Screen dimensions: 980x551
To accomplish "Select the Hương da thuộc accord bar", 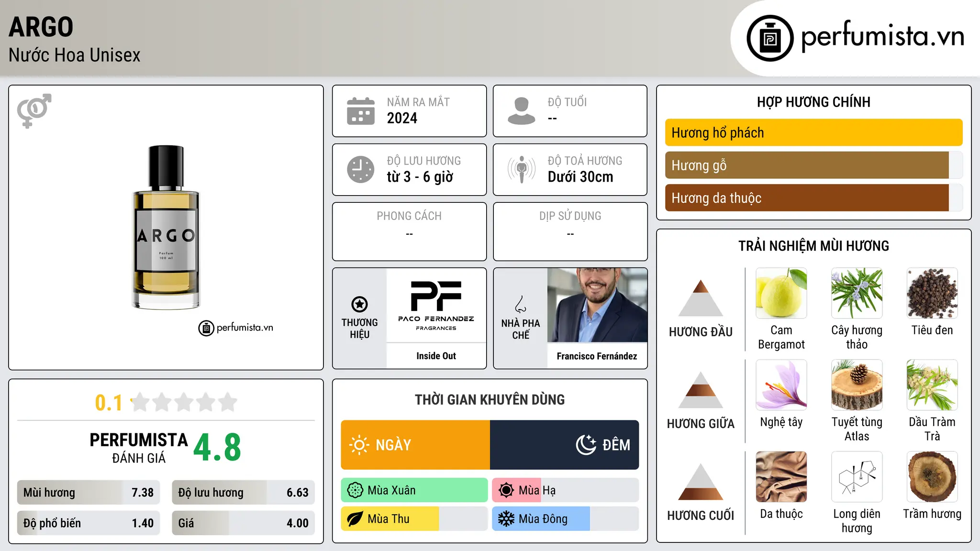I will click(813, 198).
